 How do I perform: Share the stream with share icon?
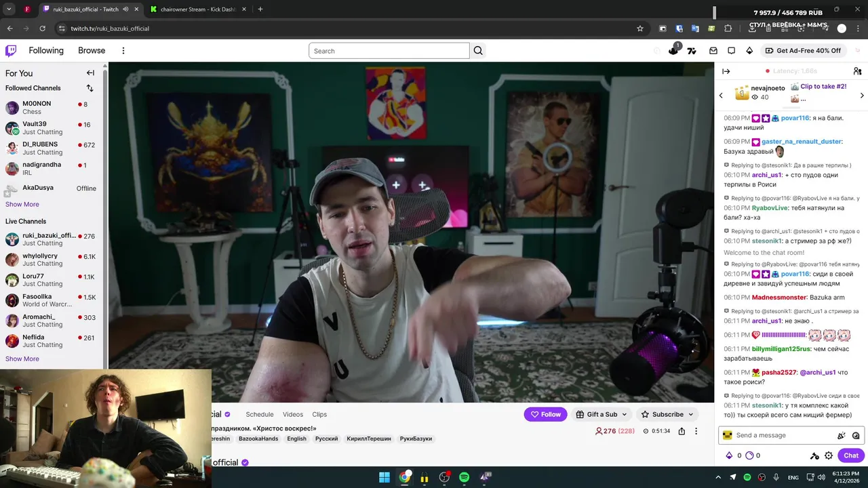point(682,431)
